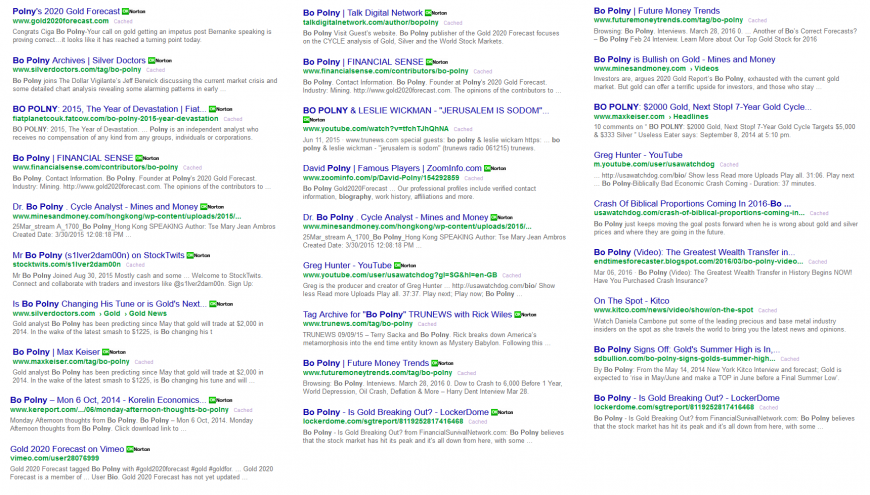Open Bo Polny Max Keiser title link

click(x=56, y=352)
